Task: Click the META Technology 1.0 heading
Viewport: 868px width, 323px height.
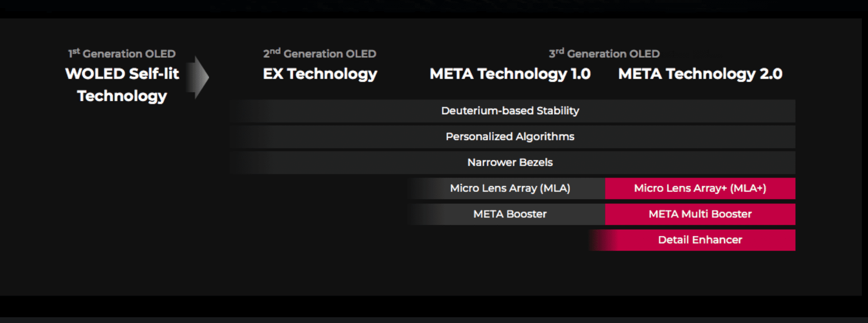Action: point(510,74)
